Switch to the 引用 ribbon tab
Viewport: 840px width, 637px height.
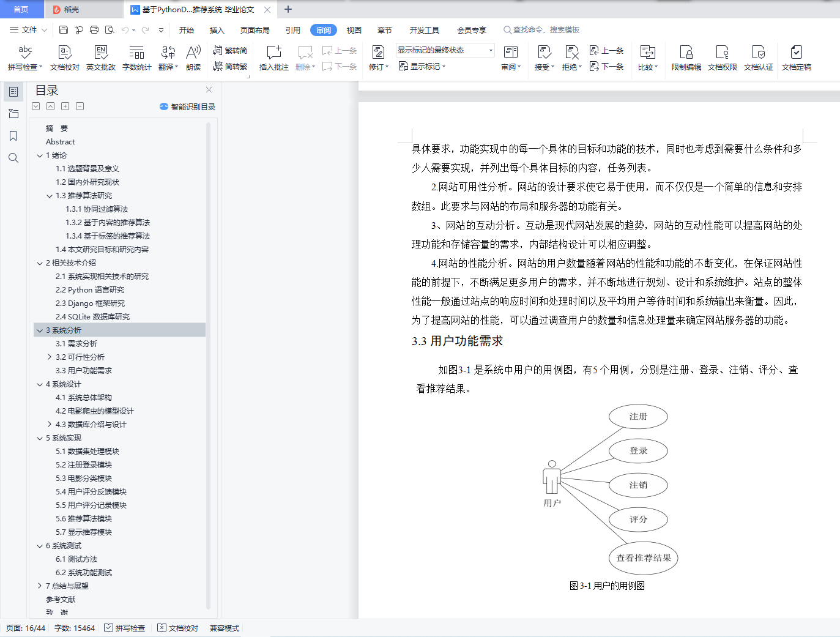click(x=293, y=30)
